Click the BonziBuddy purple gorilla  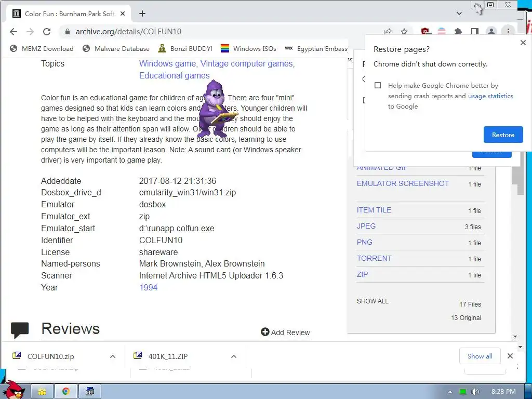[217, 109]
